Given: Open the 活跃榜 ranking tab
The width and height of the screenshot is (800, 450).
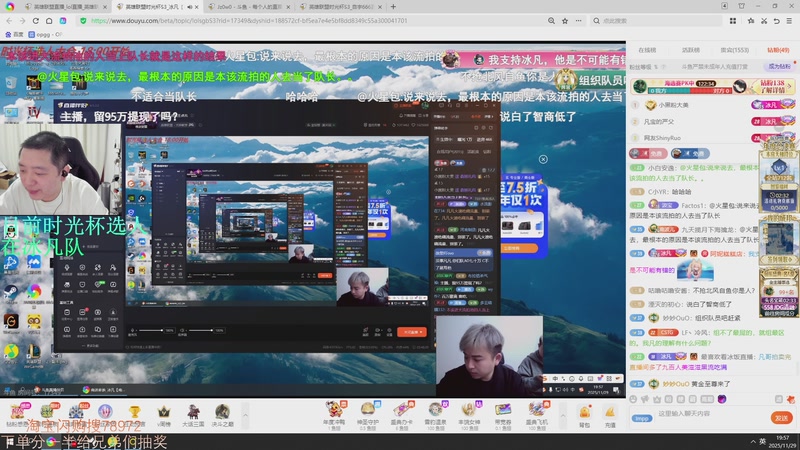Looking at the screenshot, I should 691,50.
